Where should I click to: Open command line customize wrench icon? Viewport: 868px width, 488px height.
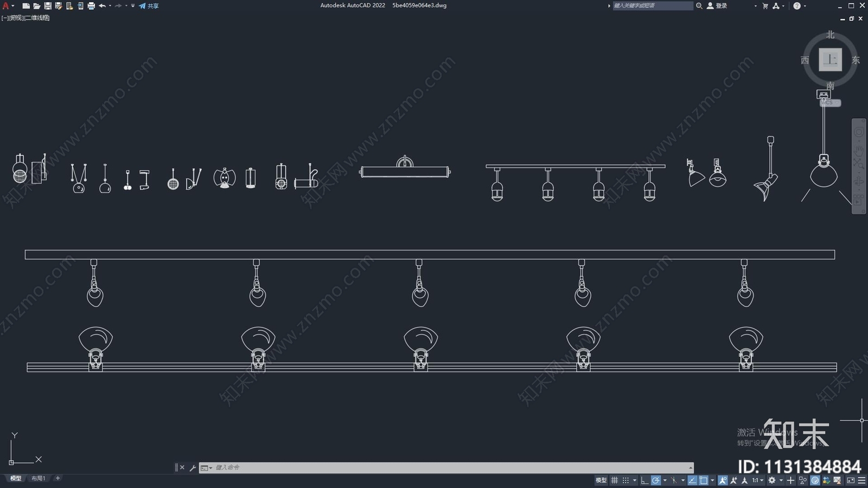193,467
